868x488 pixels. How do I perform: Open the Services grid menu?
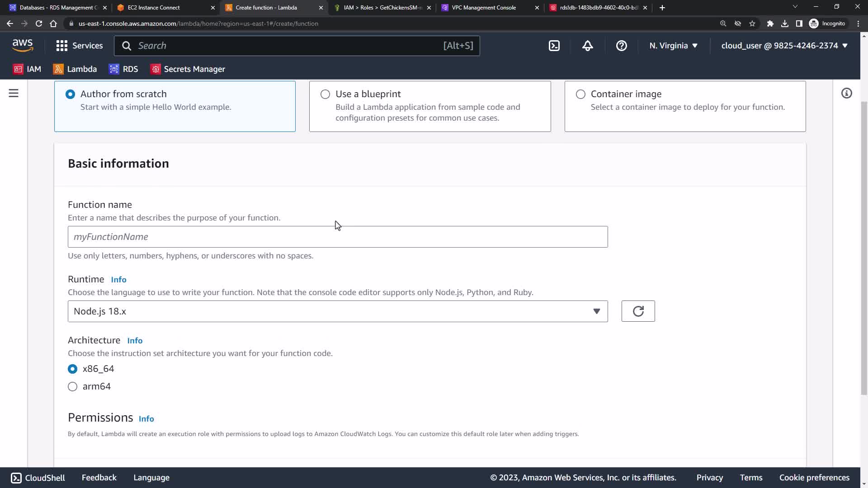(79, 46)
